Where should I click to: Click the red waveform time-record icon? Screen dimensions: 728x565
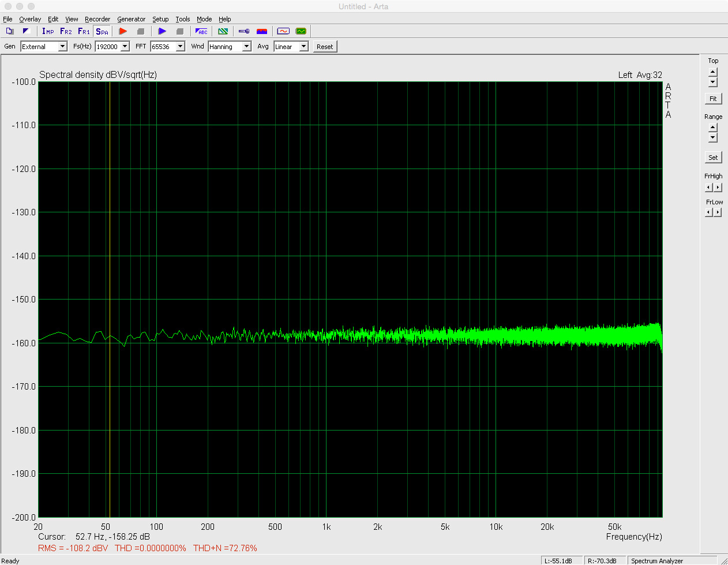283,31
